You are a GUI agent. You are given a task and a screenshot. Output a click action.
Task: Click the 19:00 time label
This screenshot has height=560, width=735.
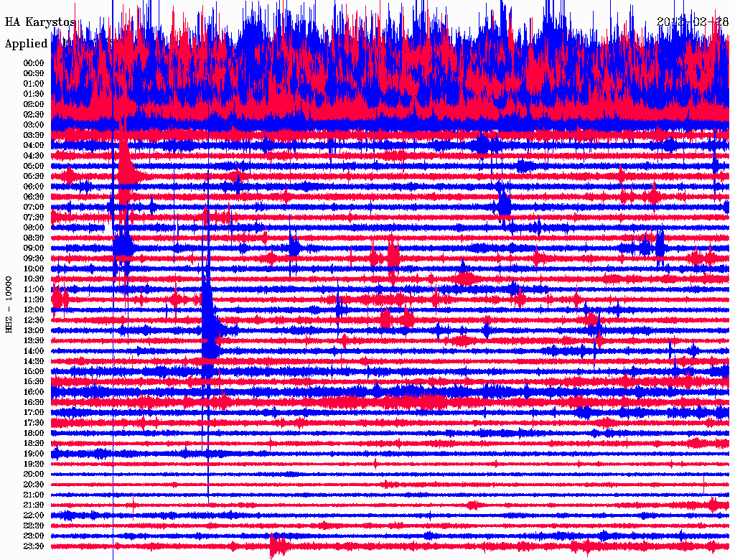[34, 454]
